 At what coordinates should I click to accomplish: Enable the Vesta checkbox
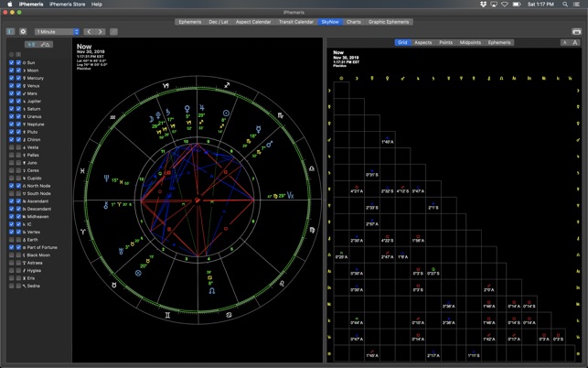pyautogui.click(x=12, y=146)
